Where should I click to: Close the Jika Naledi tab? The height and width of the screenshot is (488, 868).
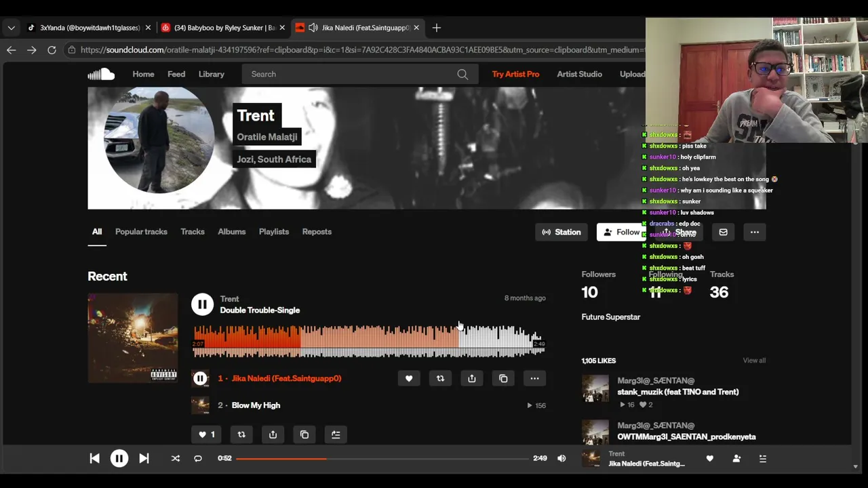(416, 28)
